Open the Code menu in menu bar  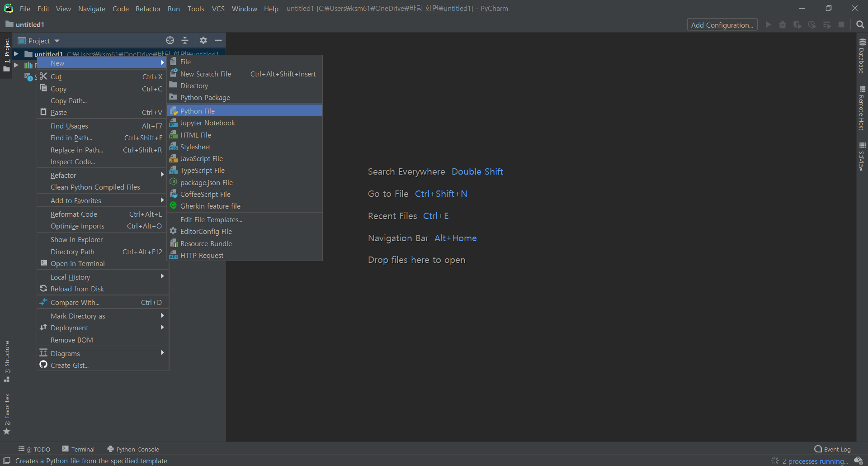121,9
